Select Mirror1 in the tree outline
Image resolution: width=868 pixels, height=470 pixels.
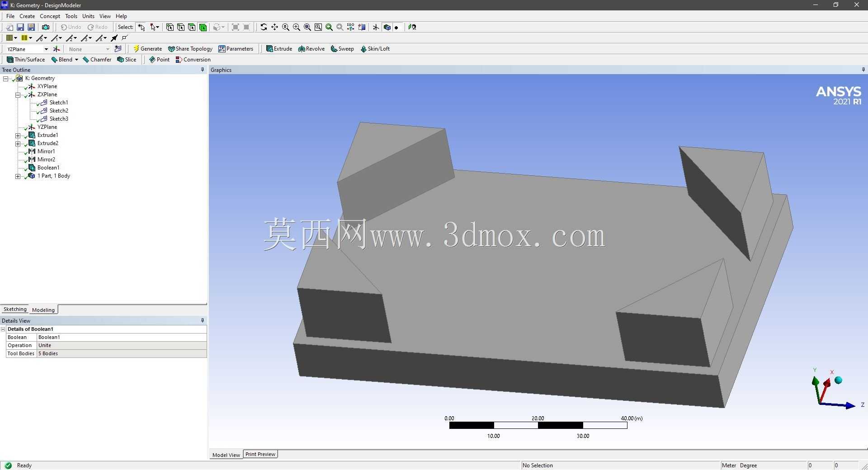46,151
